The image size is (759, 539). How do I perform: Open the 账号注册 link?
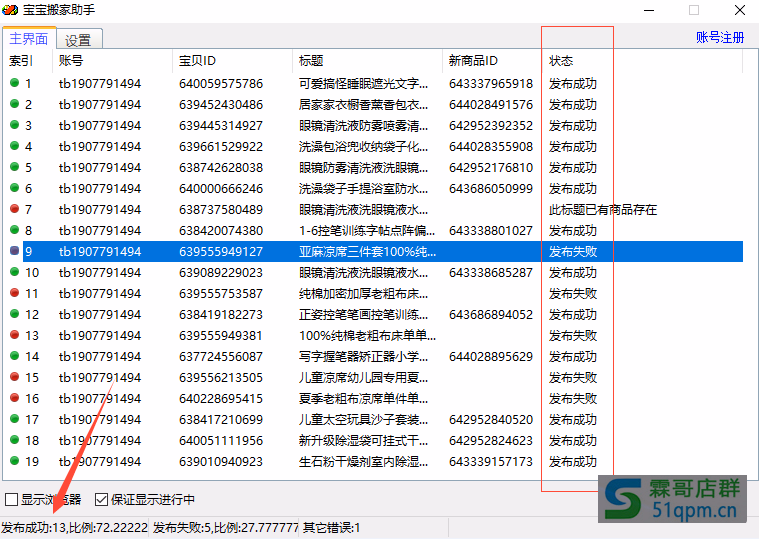[x=720, y=37]
